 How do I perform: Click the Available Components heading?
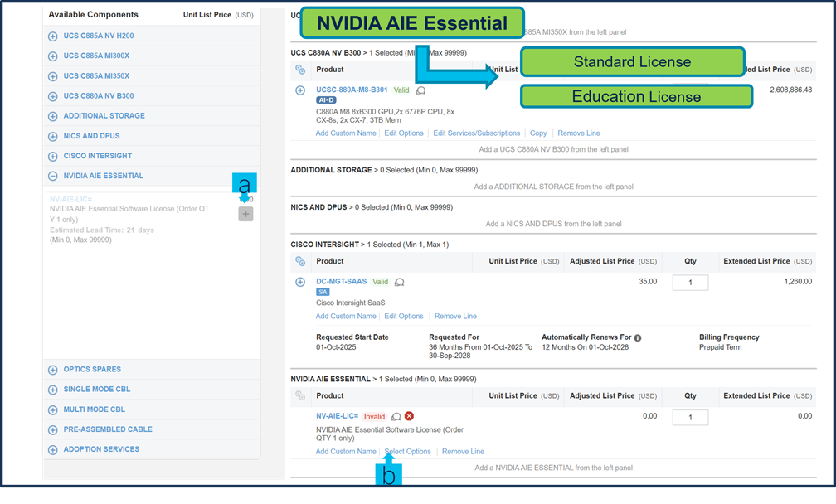click(93, 14)
